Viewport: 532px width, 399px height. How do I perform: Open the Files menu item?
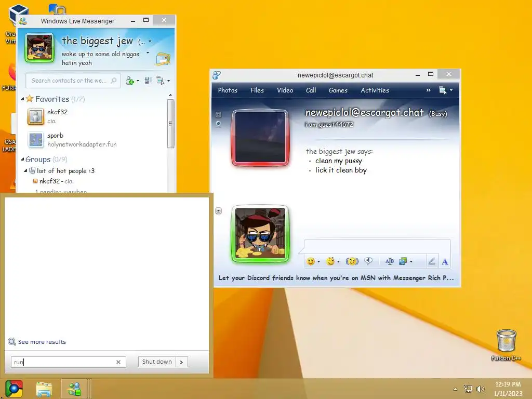(x=257, y=90)
